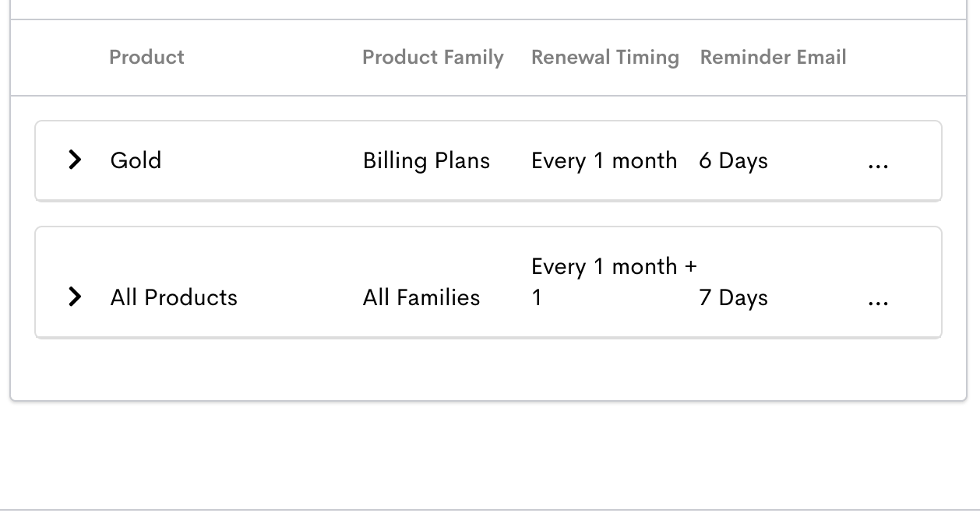This screenshot has height=520, width=980.
Task: Click the Billing Plans family cell
Action: (426, 161)
